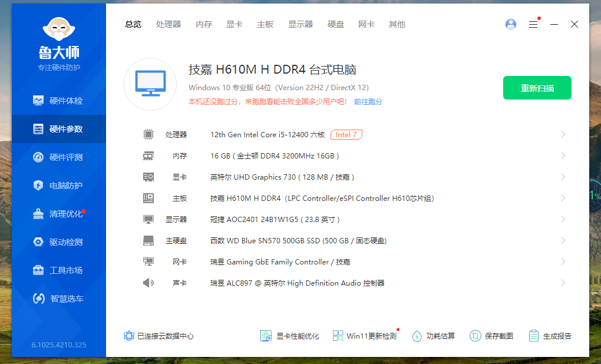Click 瑞昱 ALC897 audio text
The height and width of the screenshot is (364, 601).
click(297, 283)
